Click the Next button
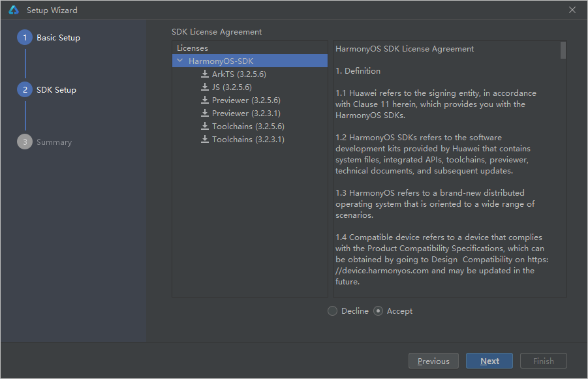588x379 pixels. (489, 361)
